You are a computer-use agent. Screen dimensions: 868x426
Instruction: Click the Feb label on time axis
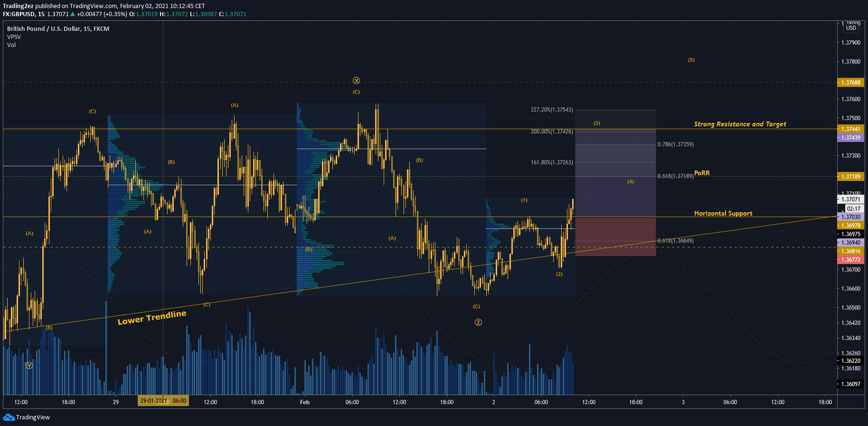pos(305,402)
